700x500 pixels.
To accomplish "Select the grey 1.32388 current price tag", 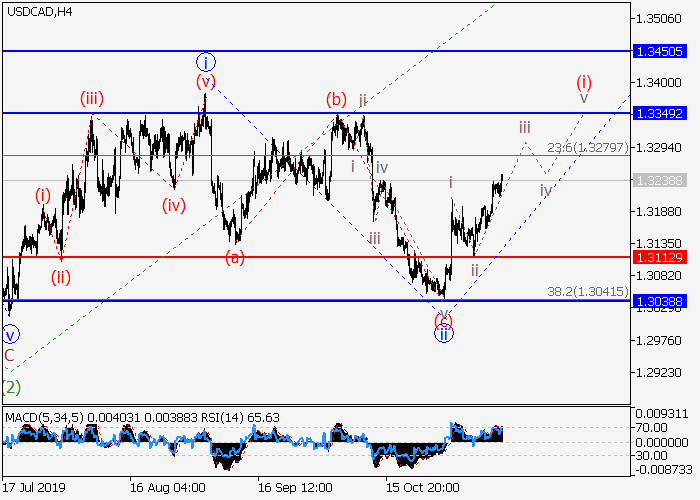I will 659,180.
